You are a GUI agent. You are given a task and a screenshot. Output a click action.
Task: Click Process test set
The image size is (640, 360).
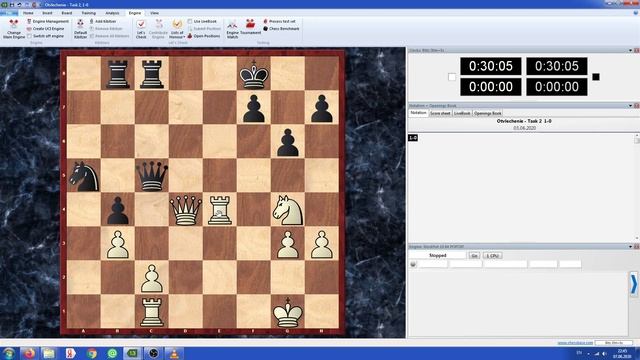pos(279,21)
